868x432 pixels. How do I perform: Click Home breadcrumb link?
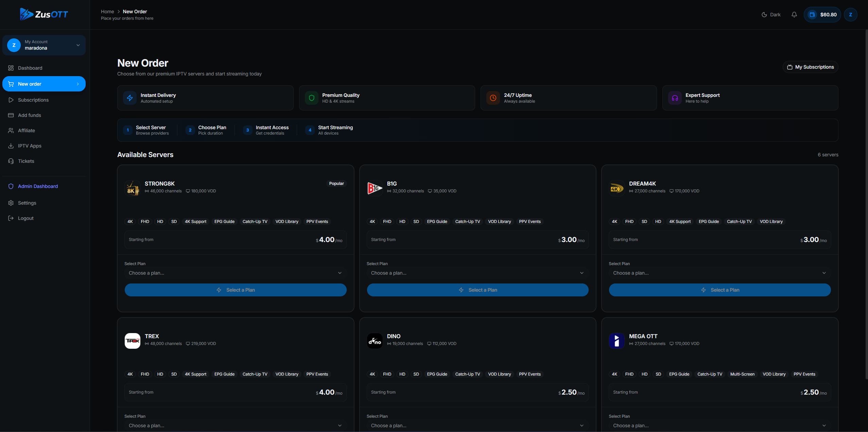click(107, 12)
